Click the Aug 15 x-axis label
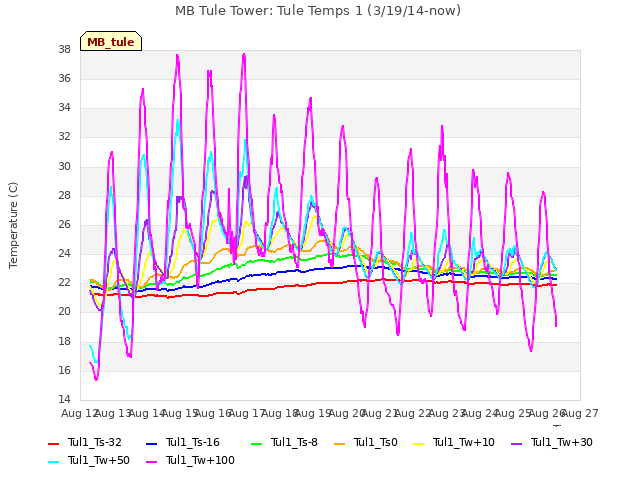Viewport: 640px width, 480px height. [180, 414]
